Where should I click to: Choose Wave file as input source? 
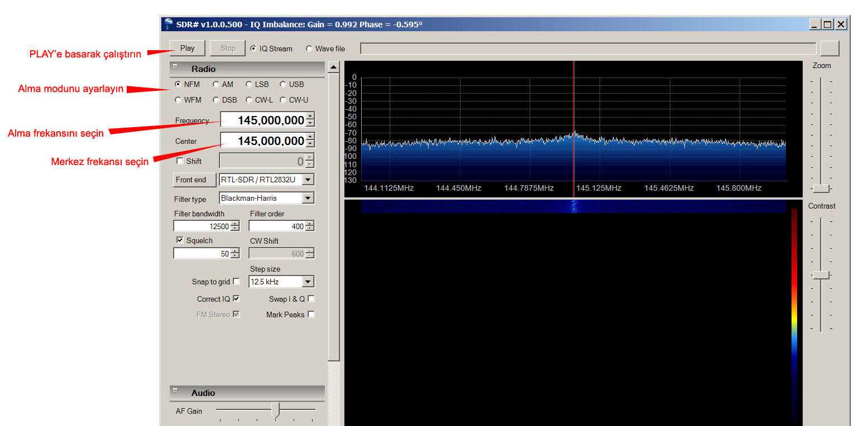309,49
